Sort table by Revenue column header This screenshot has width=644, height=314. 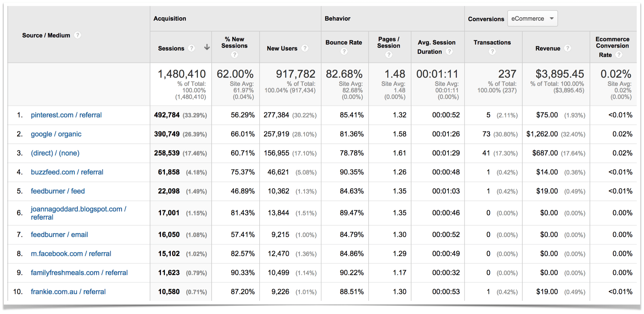(x=548, y=48)
